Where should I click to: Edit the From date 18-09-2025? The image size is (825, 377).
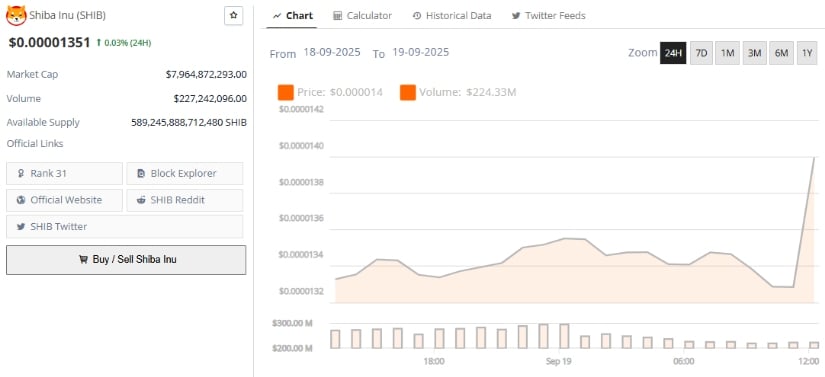pos(332,53)
